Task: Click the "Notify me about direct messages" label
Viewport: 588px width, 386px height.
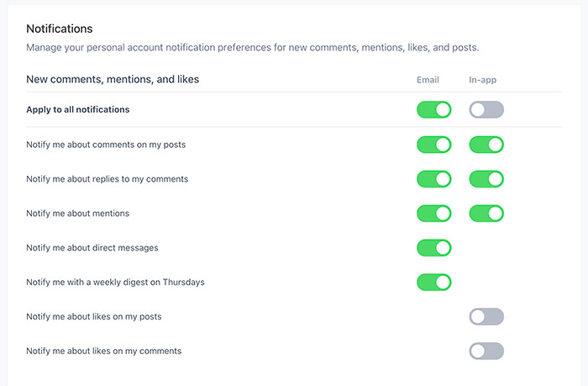Action: click(x=92, y=248)
